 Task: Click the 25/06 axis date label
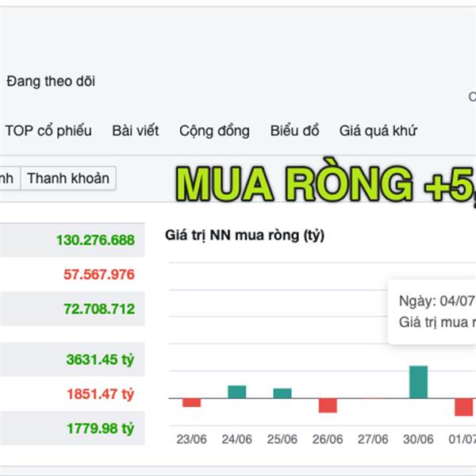click(x=282, y=440)
